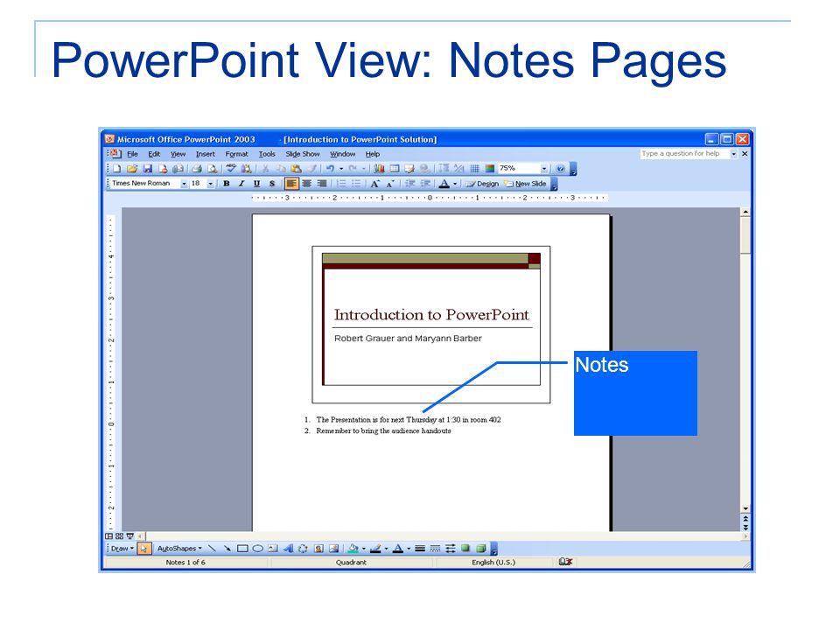Click the Design button

[482, 183]
